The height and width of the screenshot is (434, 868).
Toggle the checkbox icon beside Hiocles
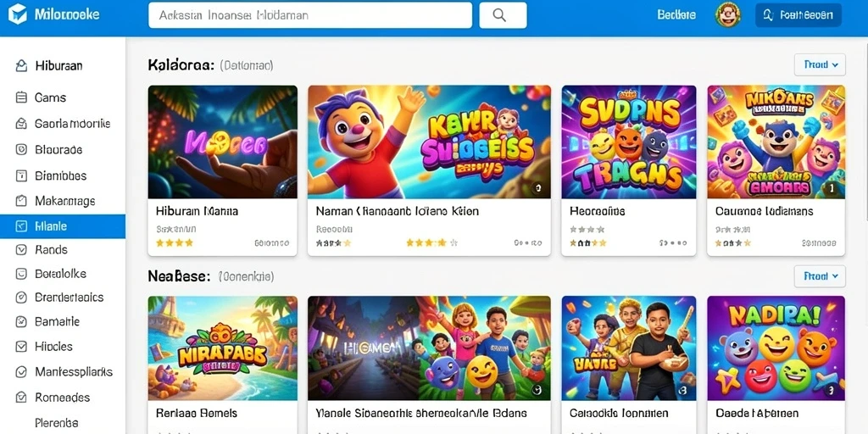pyautogui.click(x=21, y=347)
